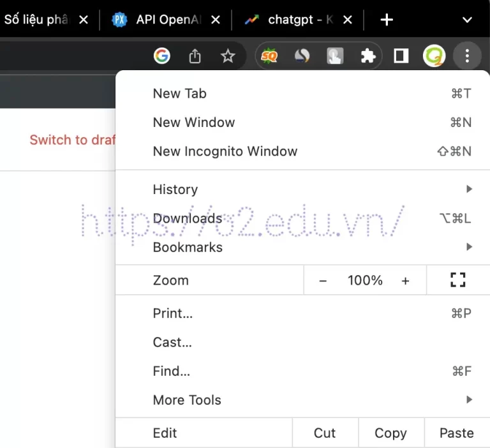Expand the History submenu
This screenshot has width=490, height=448.
coord(302,189)
